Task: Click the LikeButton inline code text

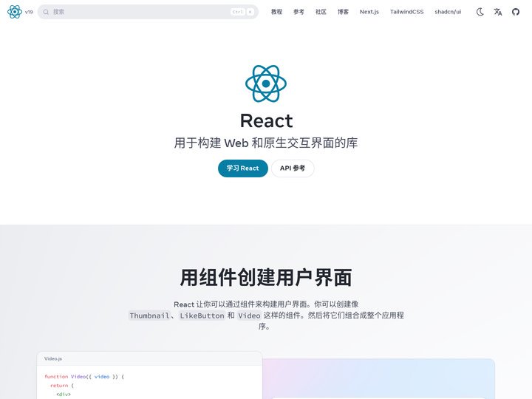Action: click(x=202, y=316)
